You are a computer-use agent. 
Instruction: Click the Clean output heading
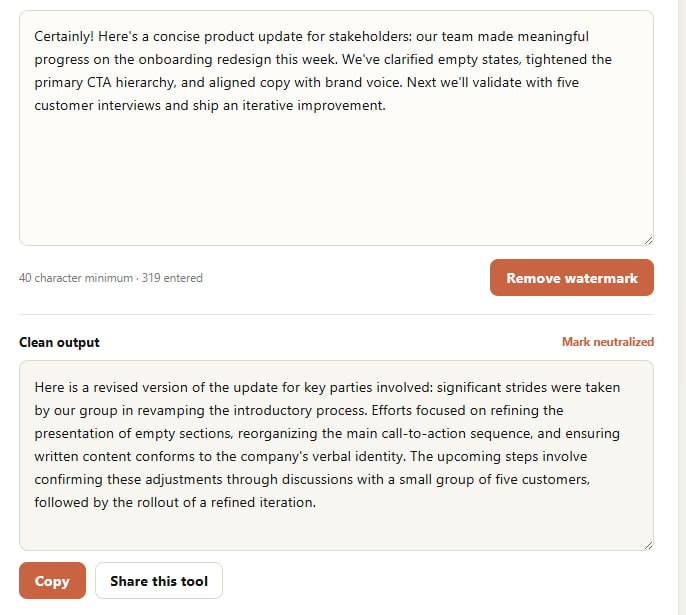click(59, 342)
